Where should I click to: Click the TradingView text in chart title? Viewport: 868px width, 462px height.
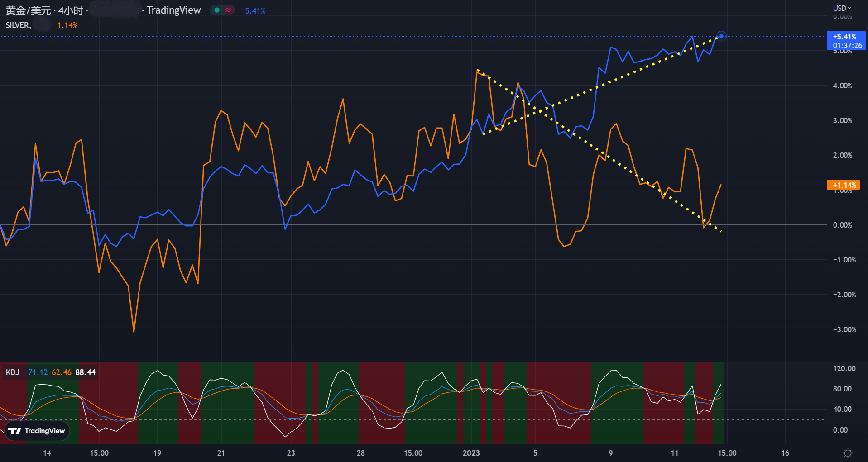coord(174,10)
